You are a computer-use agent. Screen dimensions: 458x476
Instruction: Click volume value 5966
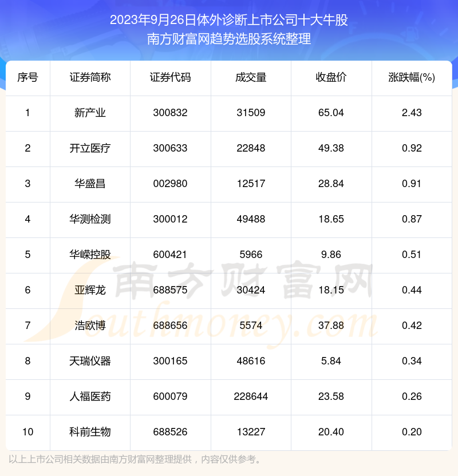point(251,255)
